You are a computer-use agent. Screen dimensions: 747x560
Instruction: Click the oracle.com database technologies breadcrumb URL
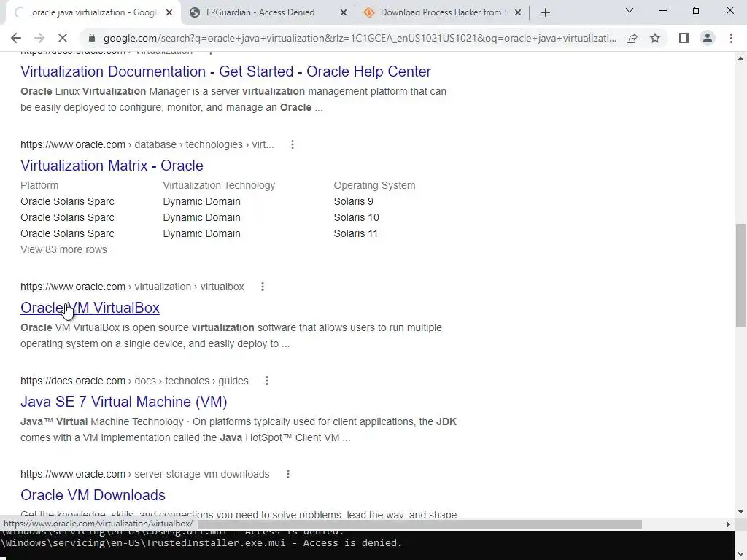click(147, 144)
